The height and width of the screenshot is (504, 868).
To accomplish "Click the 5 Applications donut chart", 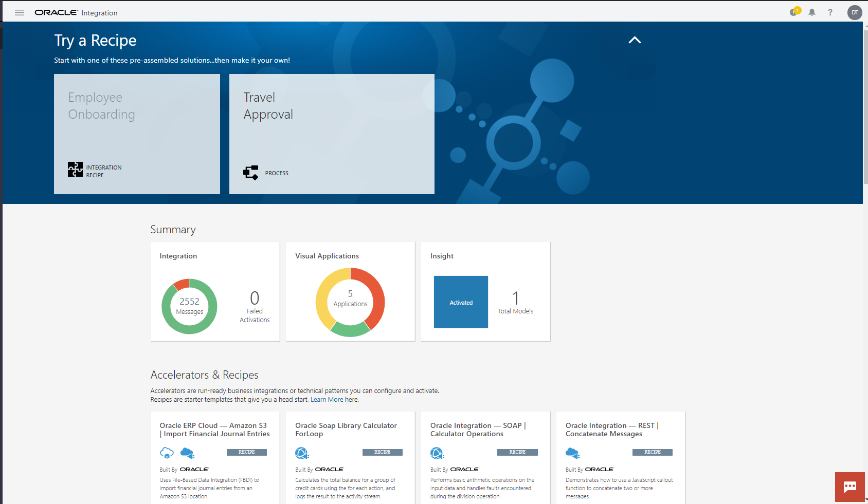I will (x=350, y=302).
